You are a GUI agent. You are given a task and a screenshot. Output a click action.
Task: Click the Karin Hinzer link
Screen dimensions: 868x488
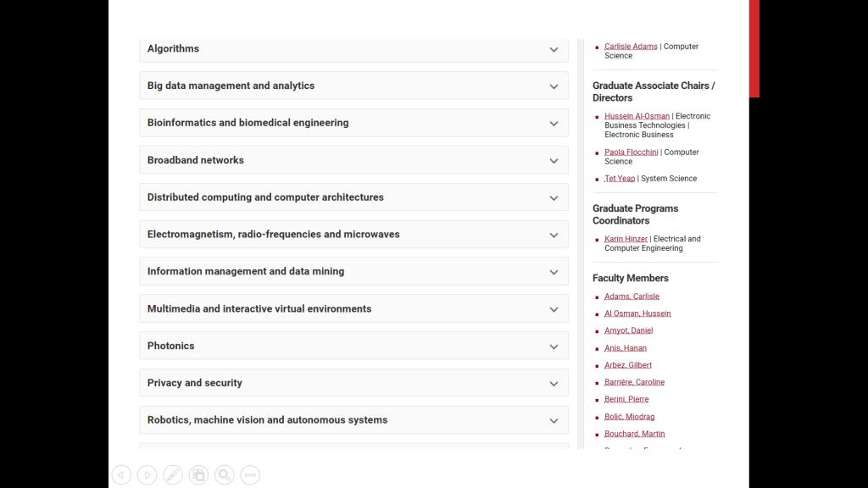point(626,239)
